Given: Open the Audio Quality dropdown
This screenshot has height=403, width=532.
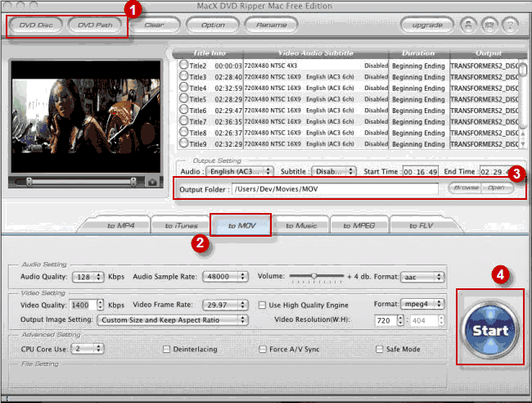Looking at the screenshot, I should [88, 277].
